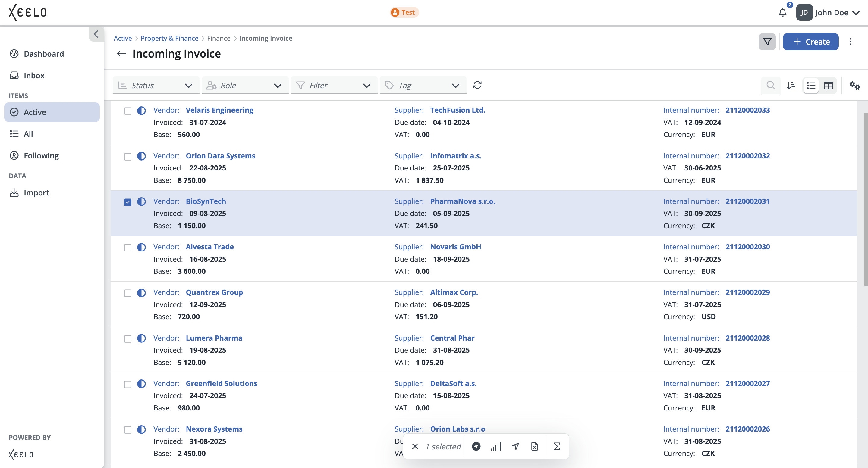The width and height of the screenshot is (868, 468).
Task: Click the sum (sigma) icon in selection toolbar
Action: point(557,446)
